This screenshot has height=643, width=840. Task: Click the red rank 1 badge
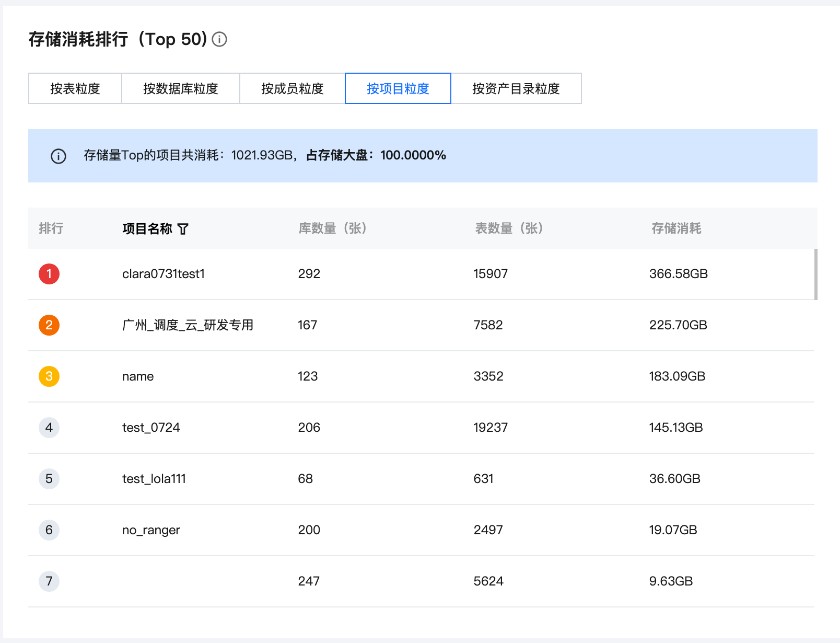click(x=49, y=274)
